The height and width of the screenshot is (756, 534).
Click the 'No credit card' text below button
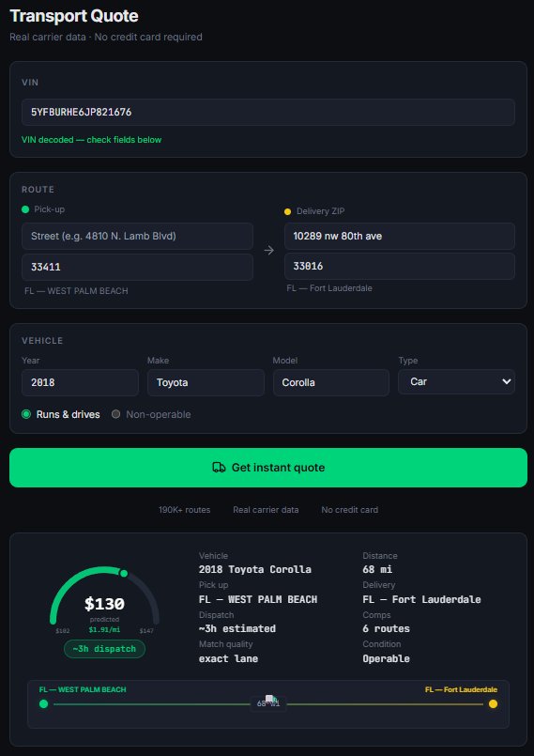point(349,510)
